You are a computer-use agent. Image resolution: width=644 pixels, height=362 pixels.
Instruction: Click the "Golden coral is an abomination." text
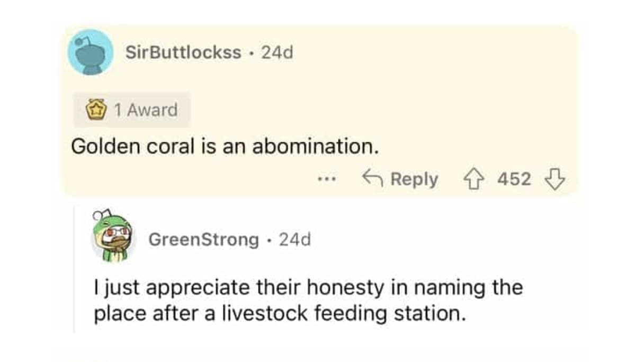[225, 147]
